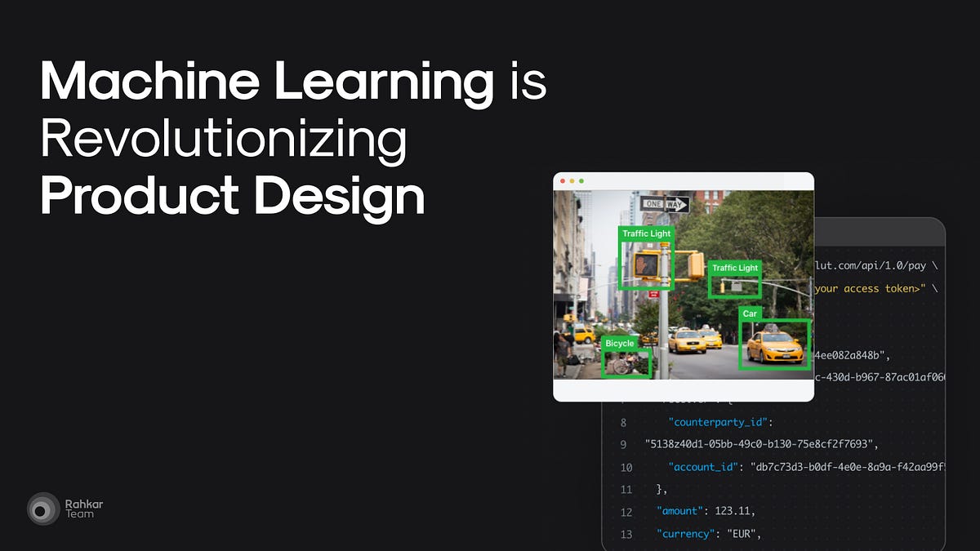Screen dimensions: 980x551
Task: Click line number 13 in the code panel
Action: tap(626, 534)
